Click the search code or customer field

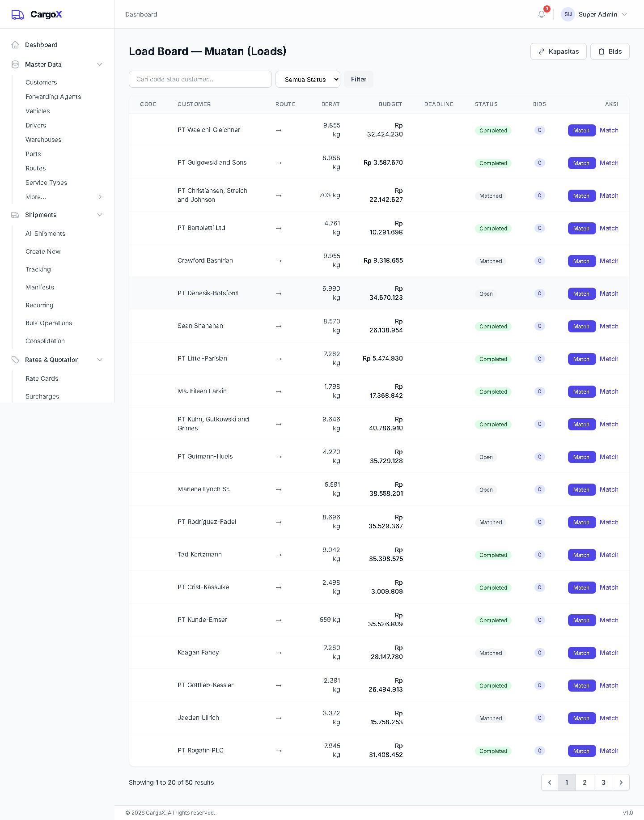click(x=200, y=79)
